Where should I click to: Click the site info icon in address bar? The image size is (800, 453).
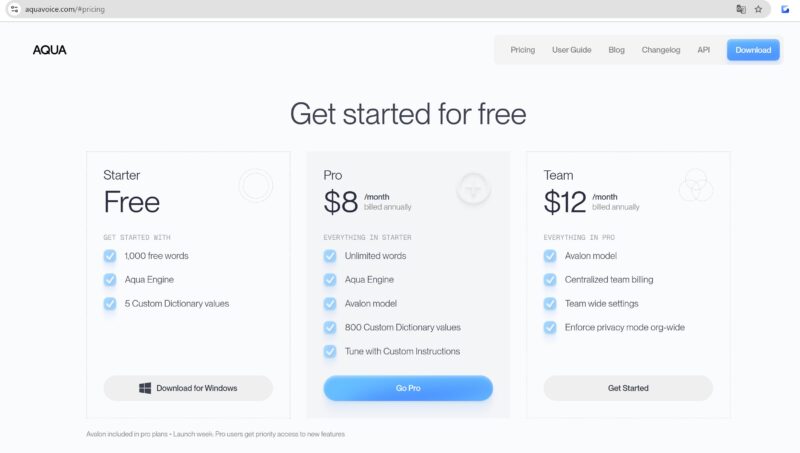(14, 9)
